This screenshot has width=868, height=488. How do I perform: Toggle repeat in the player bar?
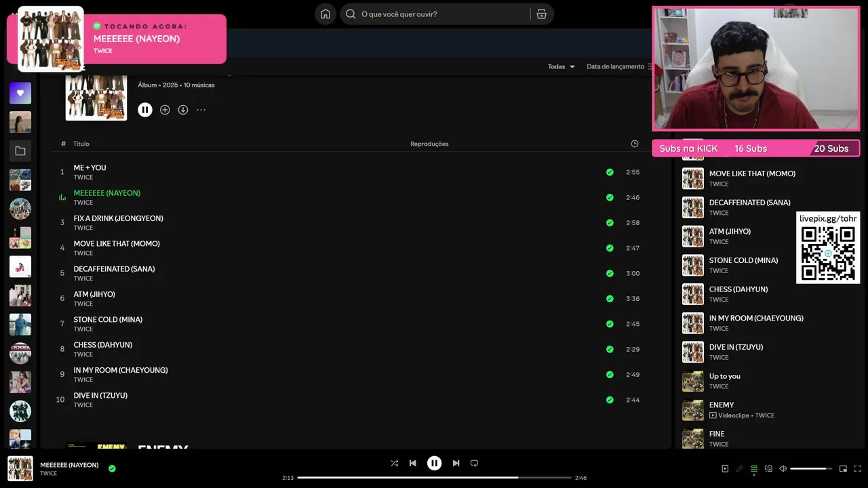coord(474,463)
